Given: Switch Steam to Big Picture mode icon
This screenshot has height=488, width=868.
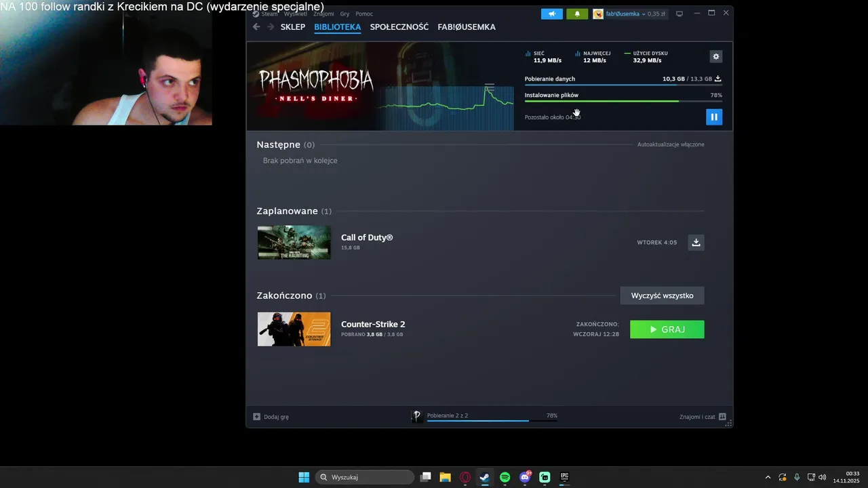Looking at the screenshot, I should point(679,14).
